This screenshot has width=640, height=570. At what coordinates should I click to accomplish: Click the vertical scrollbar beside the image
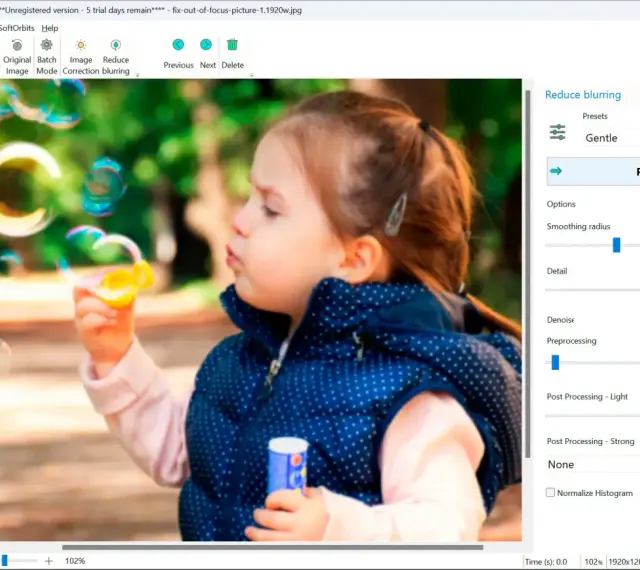click(528, 274)
